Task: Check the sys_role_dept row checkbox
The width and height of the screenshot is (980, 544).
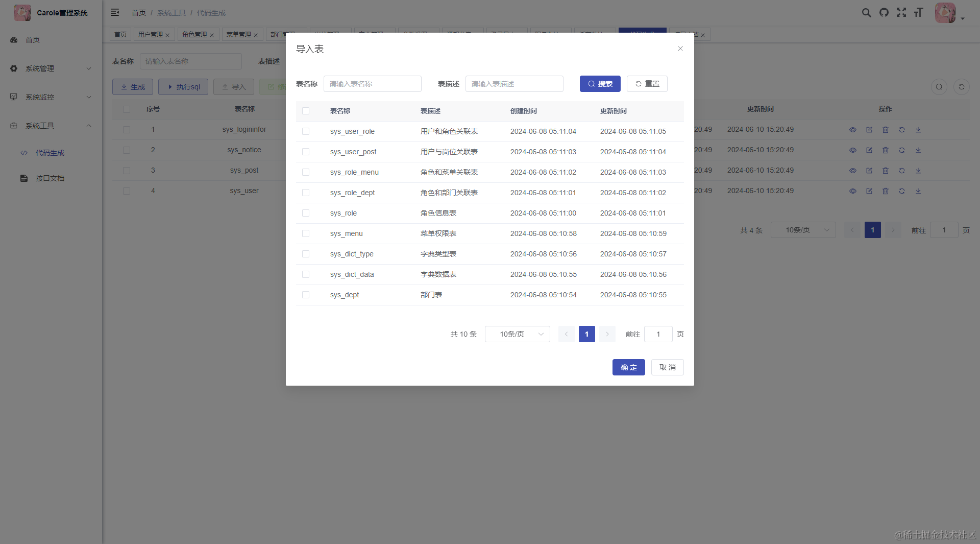Action: coord(306,193)
